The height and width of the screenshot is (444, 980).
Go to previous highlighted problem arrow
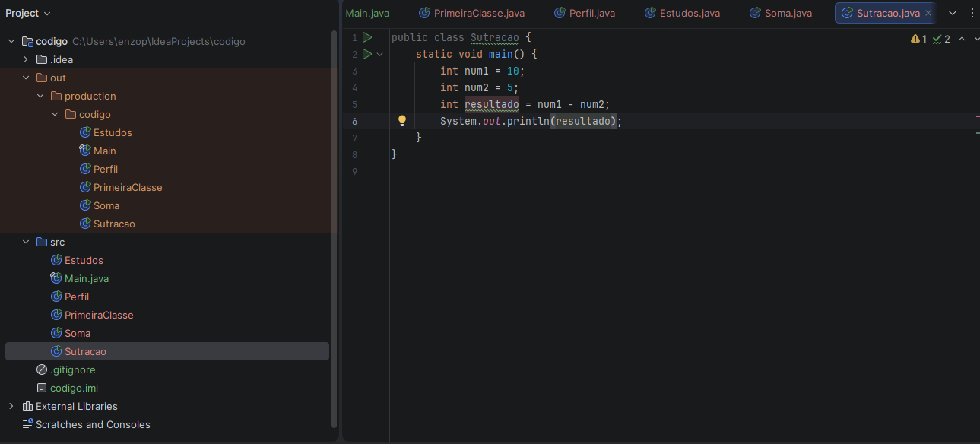point(961,39)
